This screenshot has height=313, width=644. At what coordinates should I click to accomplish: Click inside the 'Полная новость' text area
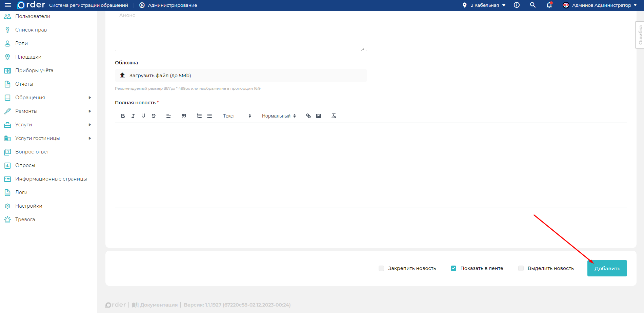click(x=371, y=165)
